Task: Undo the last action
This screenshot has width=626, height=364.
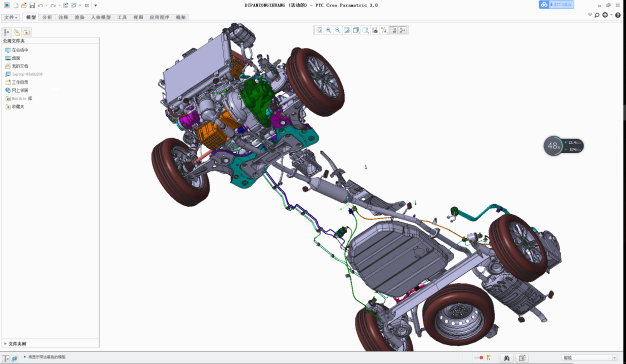Action: (x=40, y=6)
